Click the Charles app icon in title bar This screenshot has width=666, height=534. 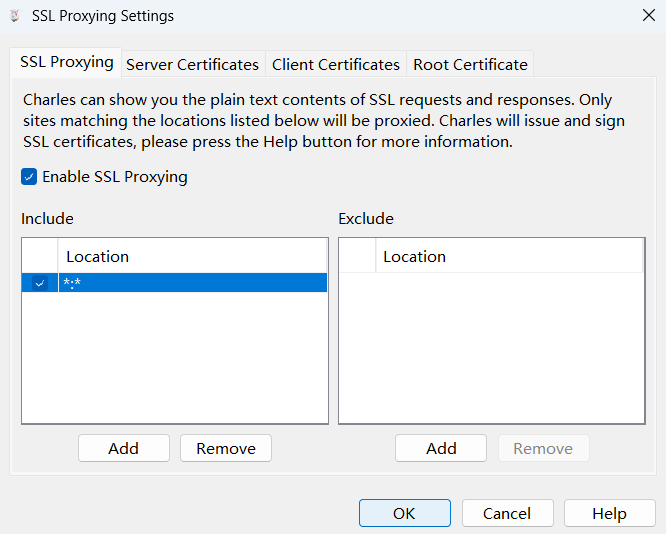coord(15,16)
